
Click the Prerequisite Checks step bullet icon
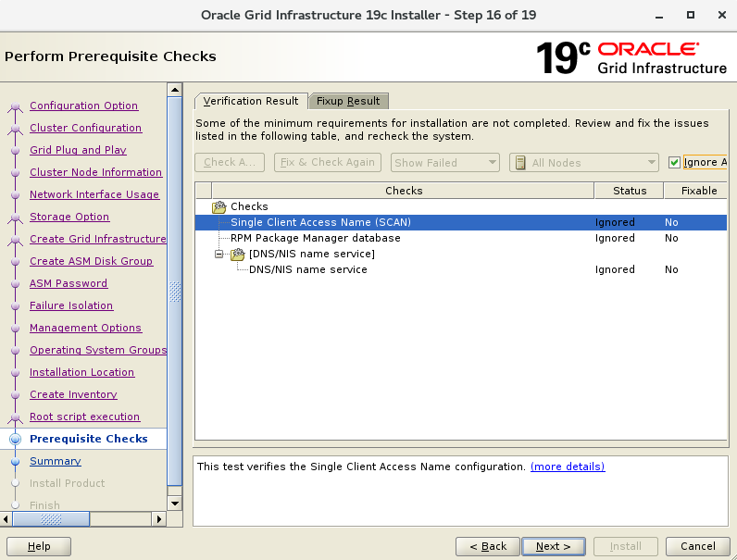pos(15,439)
